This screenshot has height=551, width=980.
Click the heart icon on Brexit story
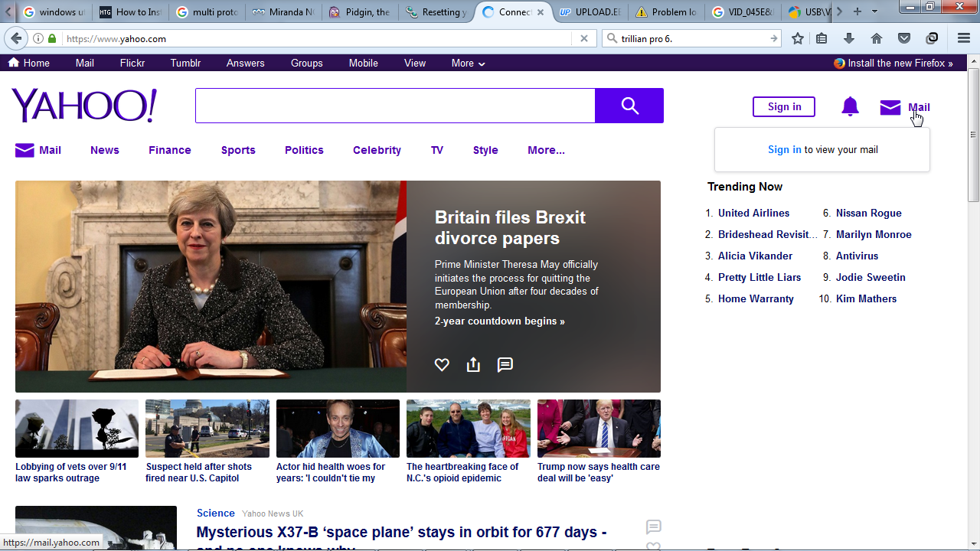pyautogui.click(x=442, y=365)
